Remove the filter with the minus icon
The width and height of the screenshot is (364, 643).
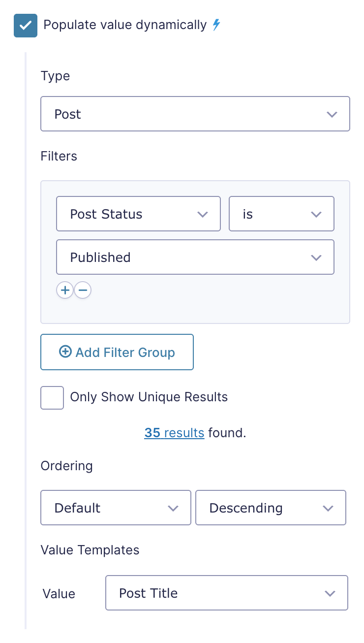[83, 290]
